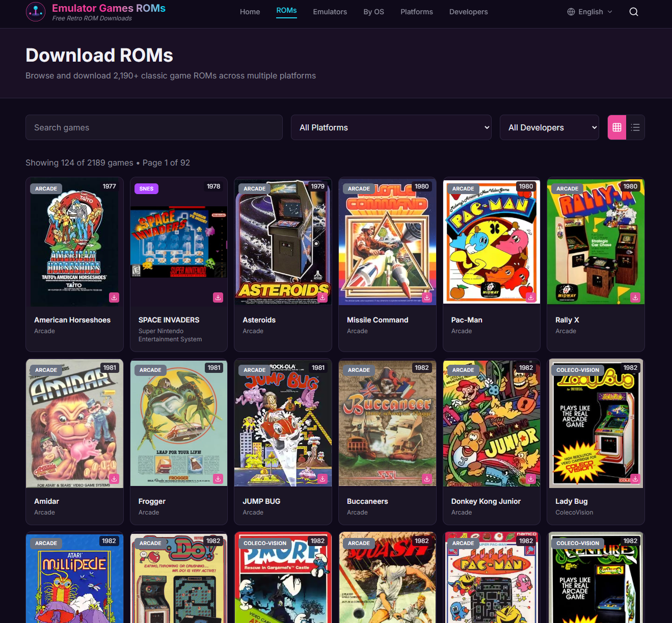672x623 pixels.
Task: Open the Pac-Man title link
Action: click(467, 320)
